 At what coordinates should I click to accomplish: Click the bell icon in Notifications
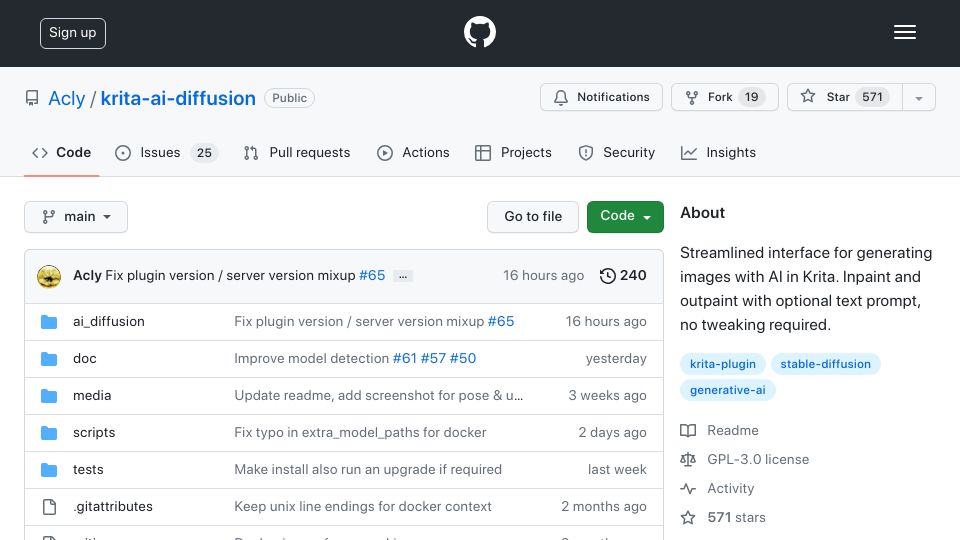coord(561,97)
